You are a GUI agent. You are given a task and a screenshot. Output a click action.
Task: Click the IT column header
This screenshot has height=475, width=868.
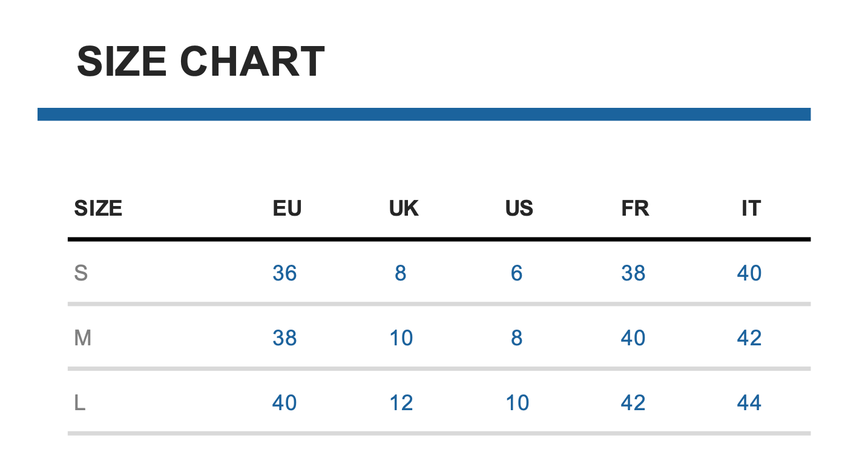(751, 208)
